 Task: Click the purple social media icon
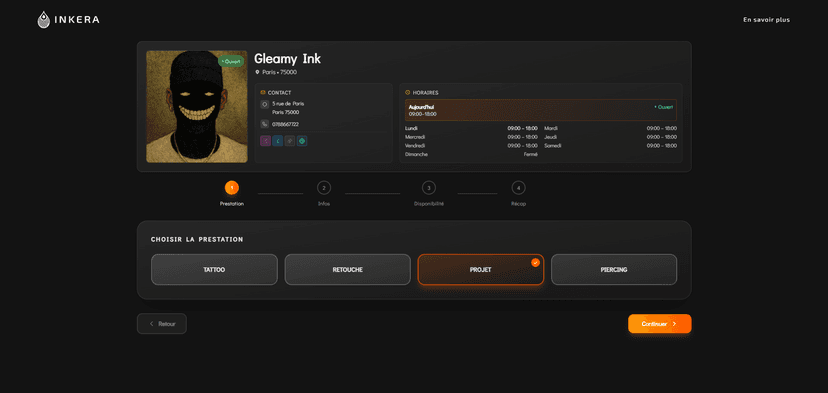(265, 141)
